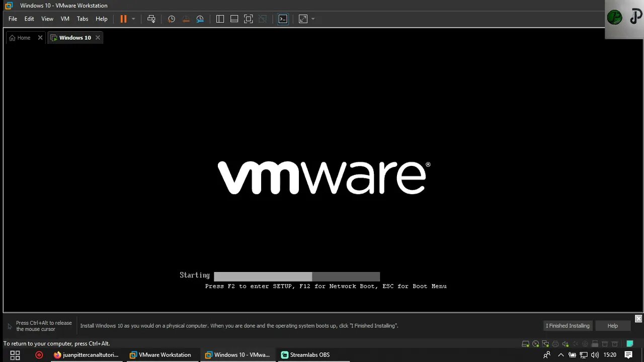Switch to VMware Workstation taskbar item
This screenshot has width=644, height=362.
pos(160,355)
